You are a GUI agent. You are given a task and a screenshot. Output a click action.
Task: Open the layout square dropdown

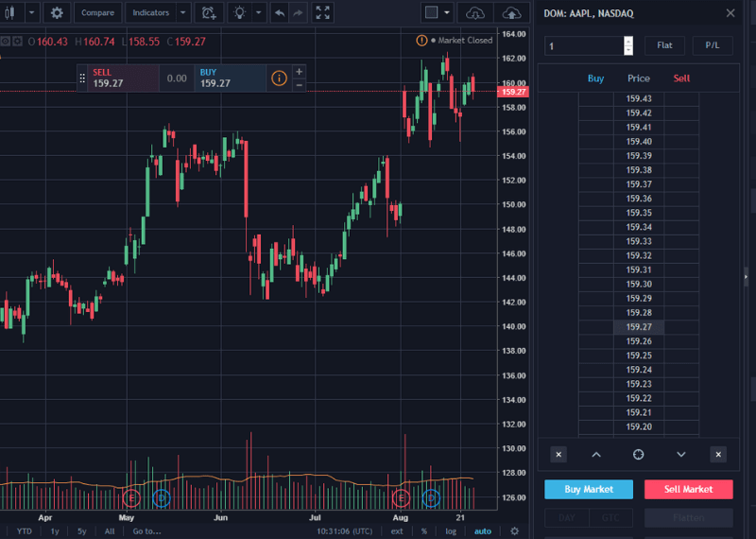coord(447,13)
